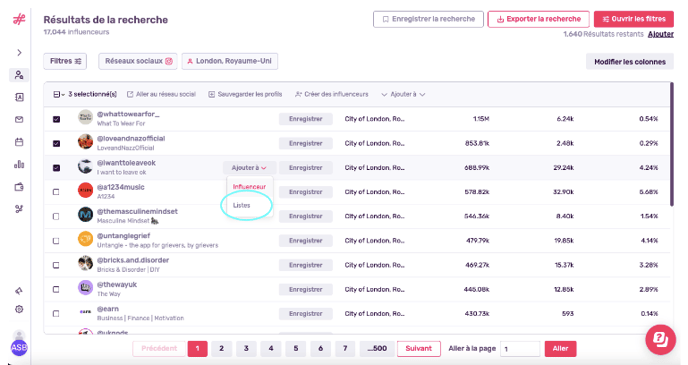Click the megaphone icon in sidebar
Screen dimensions: 688x365
coord(19,291)
